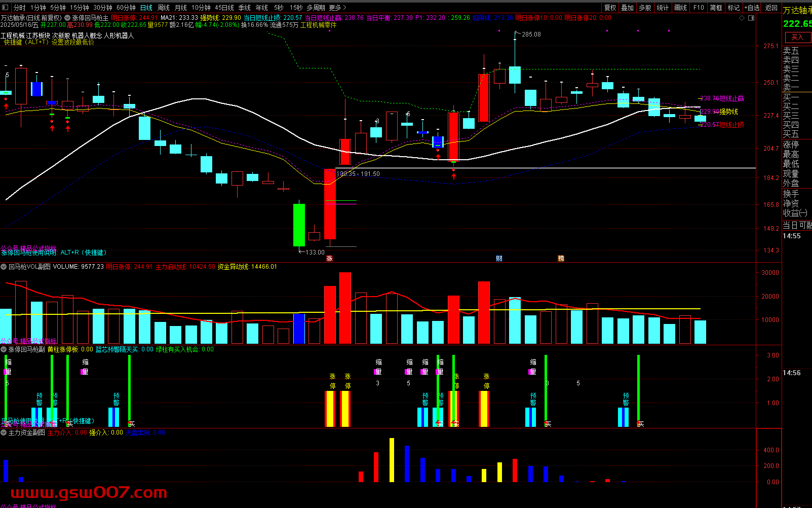Click the 工程机械零件 industry label
This screenshot has height=508, width=812.
pos(318,25)
